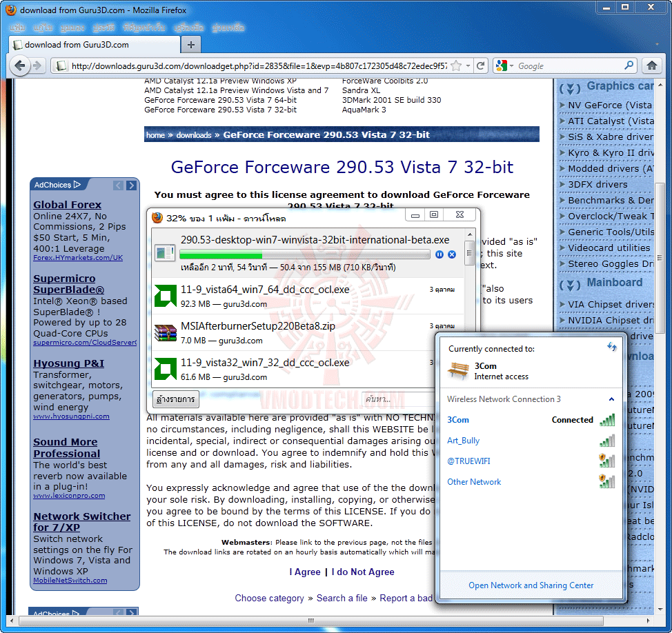Viewport: 672px width, 633px height.
Task: Open the first Thai menu in menu bar
Action: coord(17,28)
